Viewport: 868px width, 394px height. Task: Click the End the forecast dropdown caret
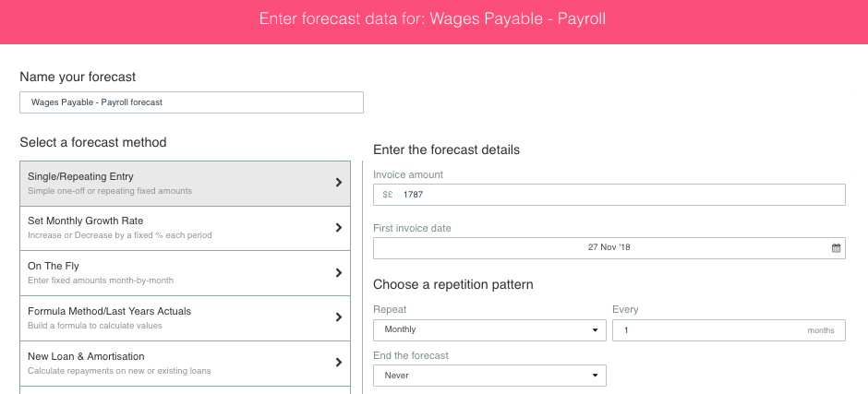[595, 376]
